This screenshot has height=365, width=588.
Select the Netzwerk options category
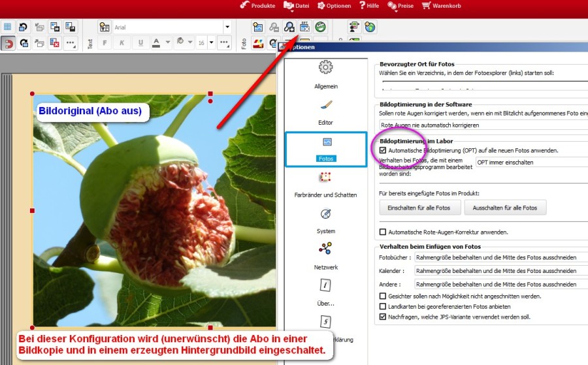point(326,257)
